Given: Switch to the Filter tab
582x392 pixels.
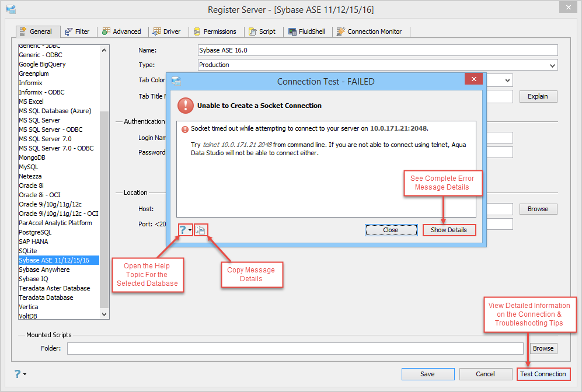Looking at the screenshot, I should point(77,32).
